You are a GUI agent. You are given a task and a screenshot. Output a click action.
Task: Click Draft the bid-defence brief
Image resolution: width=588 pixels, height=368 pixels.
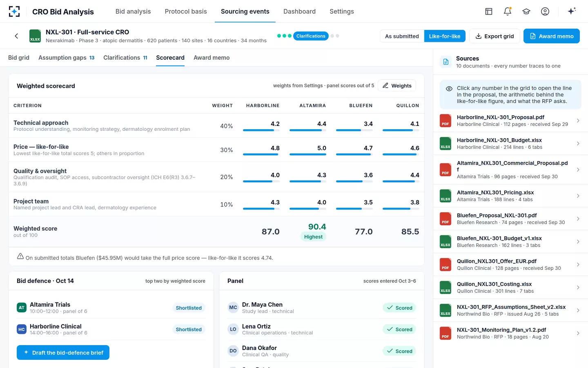coord(63,352)
